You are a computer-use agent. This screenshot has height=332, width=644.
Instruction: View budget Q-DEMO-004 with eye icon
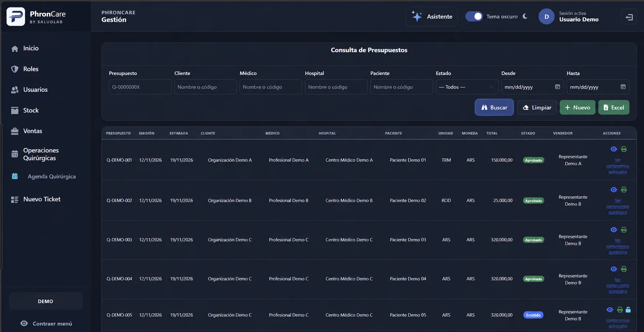(x=614, y=269)
